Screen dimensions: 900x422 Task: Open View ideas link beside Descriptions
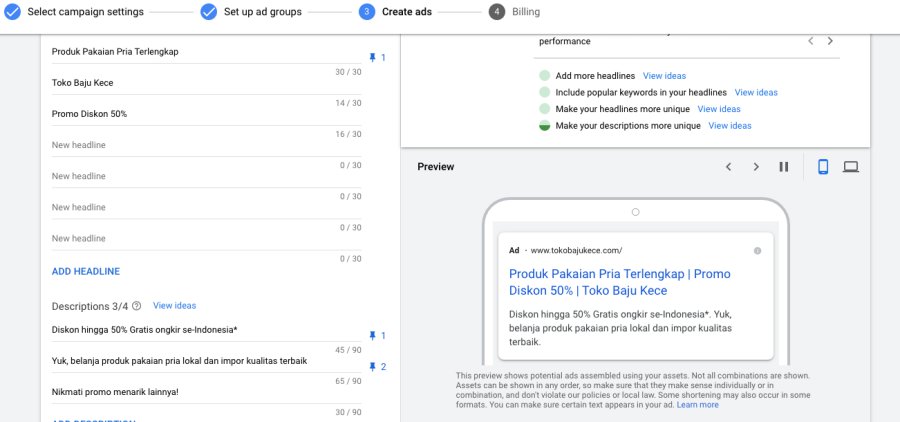coord(174,305)
